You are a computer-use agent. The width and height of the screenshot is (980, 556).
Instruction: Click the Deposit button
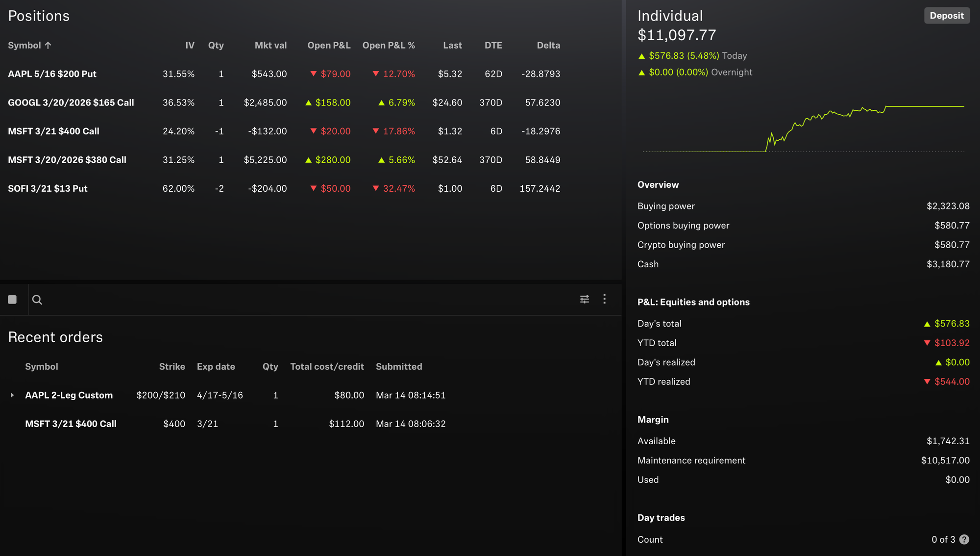[x=947, y=16]
